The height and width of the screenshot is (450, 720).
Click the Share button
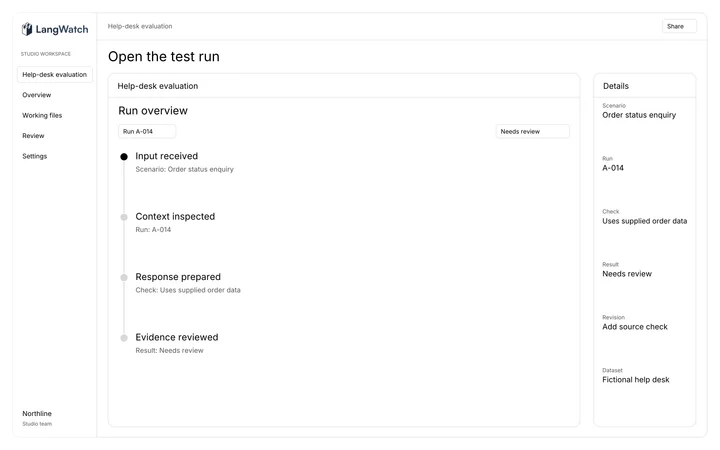(x=679, y=26)
